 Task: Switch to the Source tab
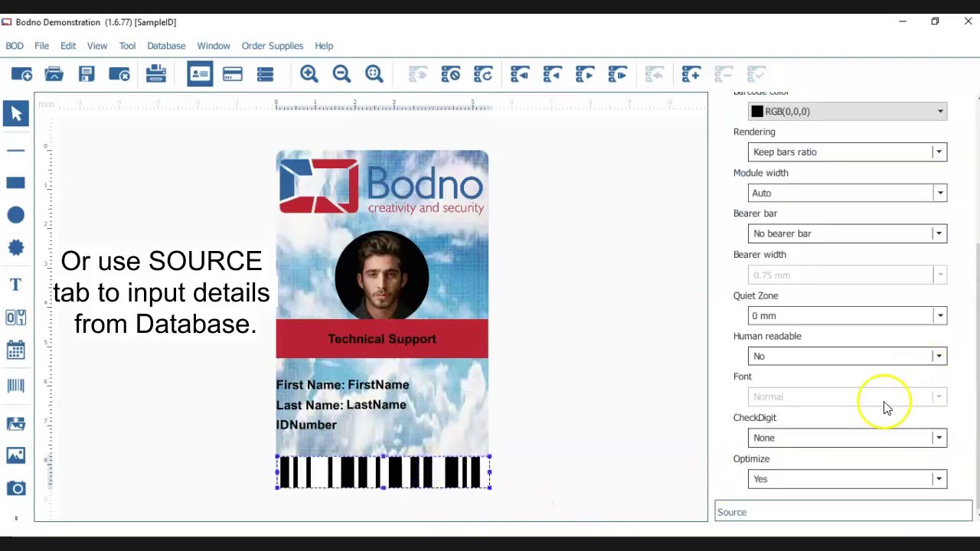843,512
